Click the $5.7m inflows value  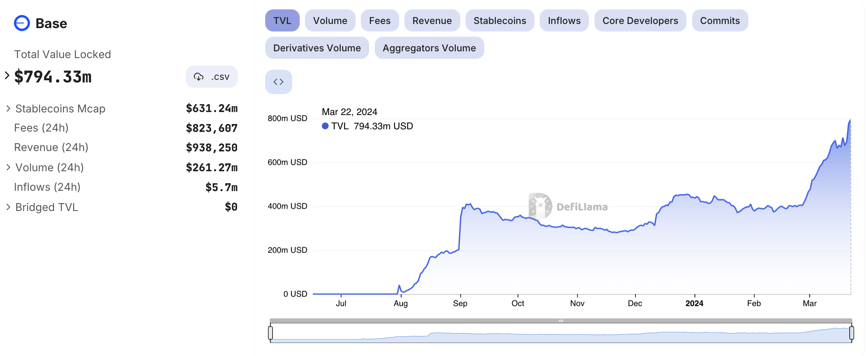click(x=222, y=187)
